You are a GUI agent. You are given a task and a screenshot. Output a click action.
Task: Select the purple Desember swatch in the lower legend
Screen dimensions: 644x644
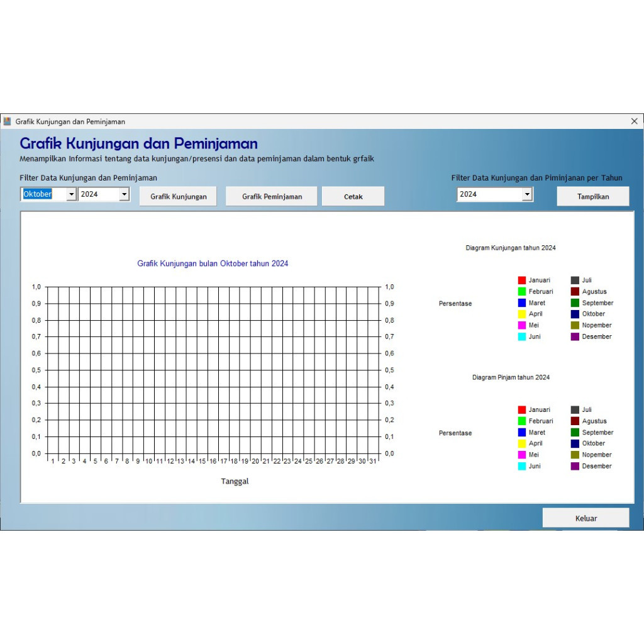point(576,466)
